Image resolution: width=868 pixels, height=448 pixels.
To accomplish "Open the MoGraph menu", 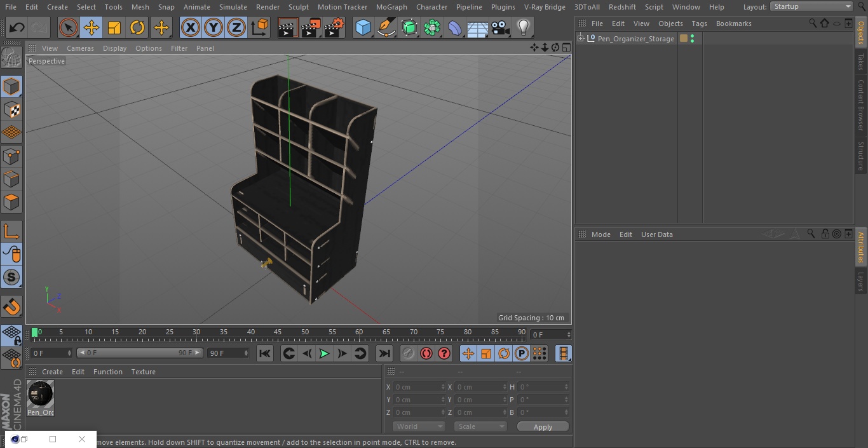I will (391, 7).
